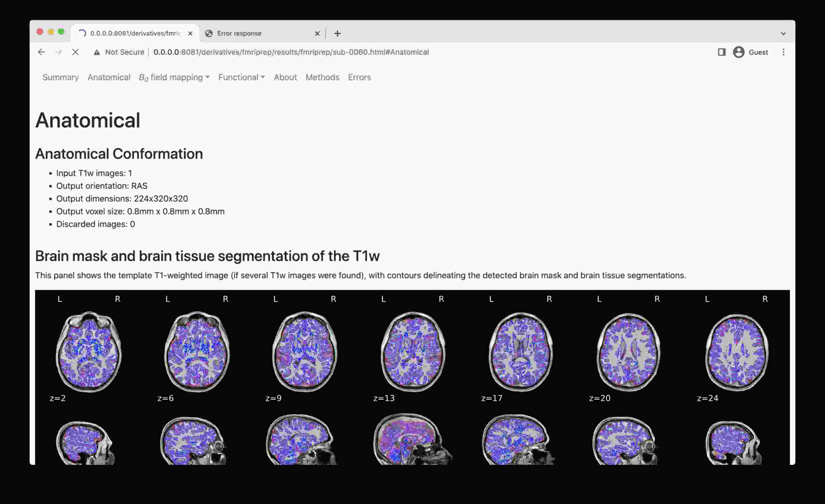The image size is (825, 504).
Task: Close the fmriprep report tab
Action: (190, 33)
